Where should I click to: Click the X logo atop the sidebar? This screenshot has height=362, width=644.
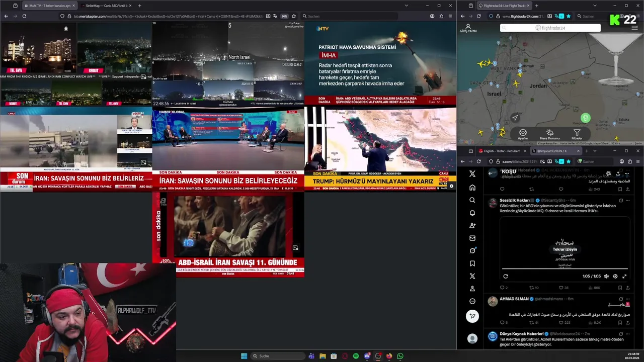pyautogui.click(x=472, y=173)
